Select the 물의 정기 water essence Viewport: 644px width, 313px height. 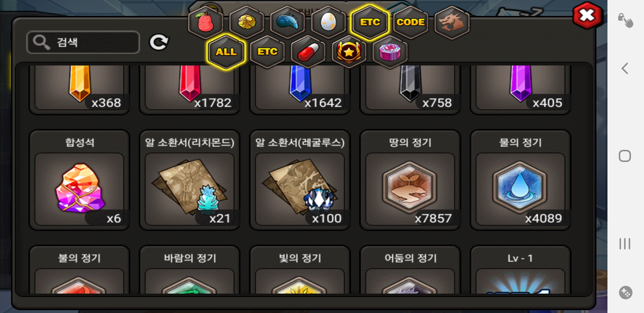(x=520, y=180)
